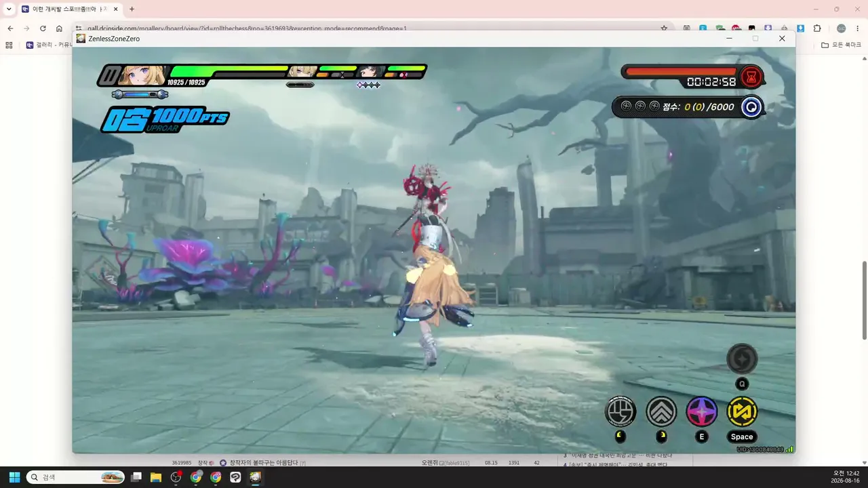Open the Chrome apps grid shortcut

point(9,45)
